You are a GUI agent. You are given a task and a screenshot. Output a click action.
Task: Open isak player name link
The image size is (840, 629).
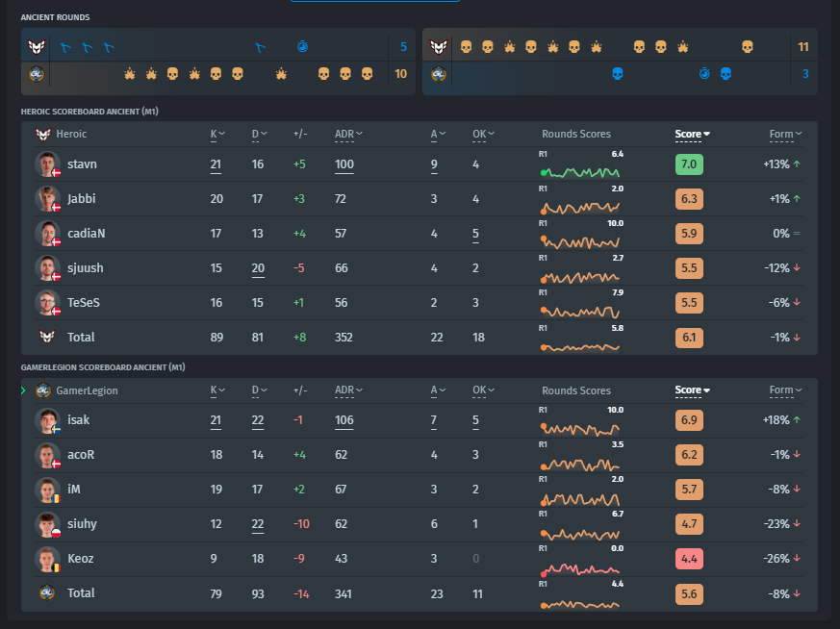tap(78, 420)
